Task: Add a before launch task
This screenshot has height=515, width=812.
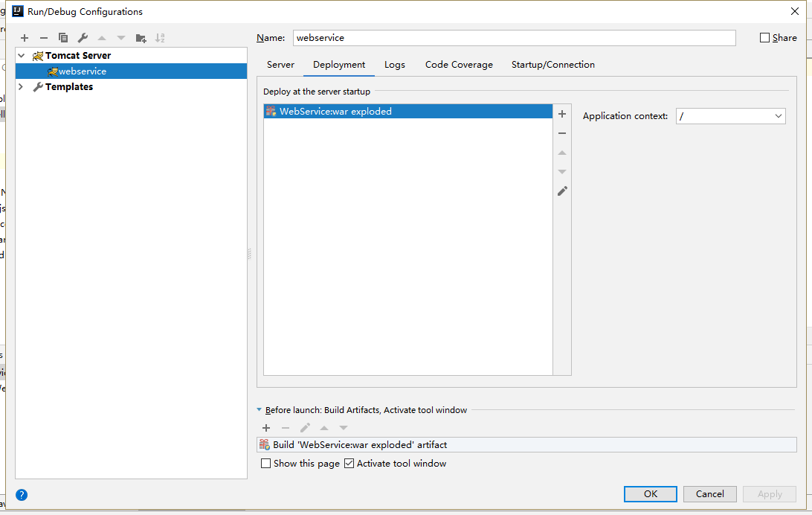Action: point(266,428)
